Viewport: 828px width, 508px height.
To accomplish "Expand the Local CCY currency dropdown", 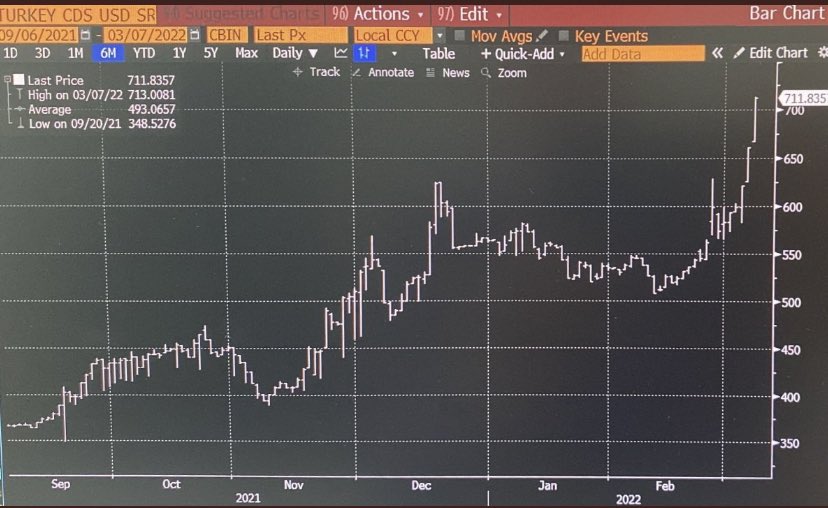I will point(439,36).
